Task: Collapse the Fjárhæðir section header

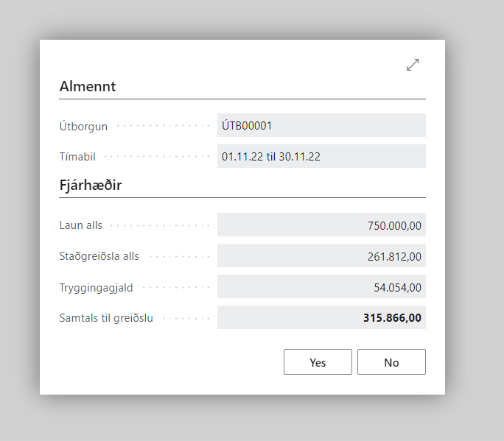Action: [x=91, y=185]
